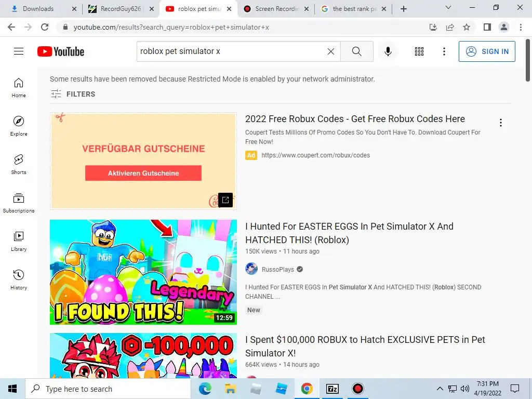Share this page icon
Image resolution: width=532 pixels, height=399 pixels.
(x=450, y=27)
